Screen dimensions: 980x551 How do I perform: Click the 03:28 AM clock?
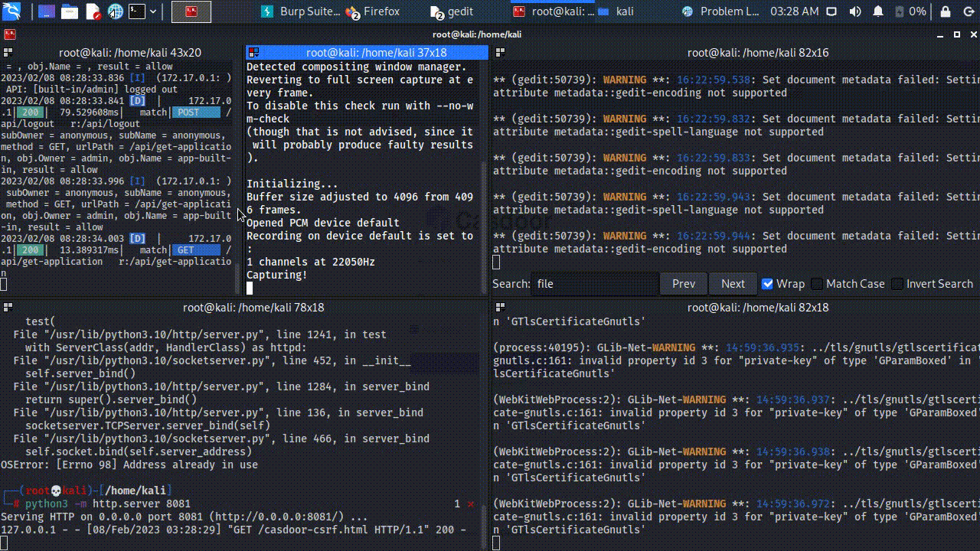pyautogui.click(x=794, y=11)
